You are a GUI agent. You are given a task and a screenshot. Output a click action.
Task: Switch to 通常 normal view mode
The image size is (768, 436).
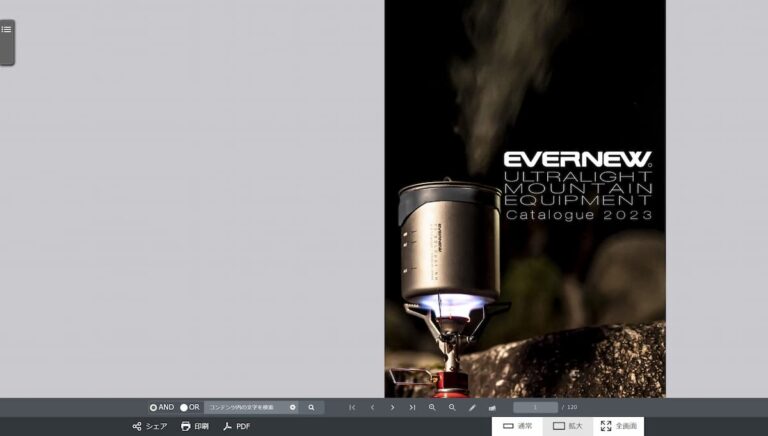point(517,426)
